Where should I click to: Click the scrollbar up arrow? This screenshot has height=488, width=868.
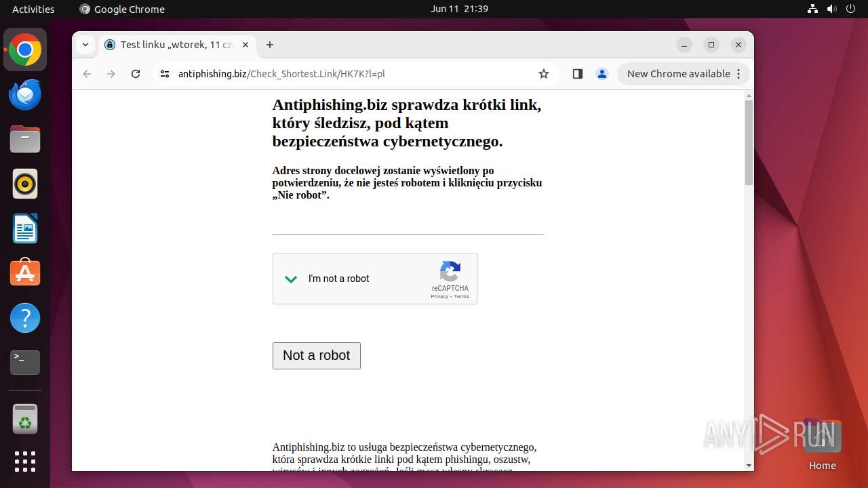pos(749,95)
